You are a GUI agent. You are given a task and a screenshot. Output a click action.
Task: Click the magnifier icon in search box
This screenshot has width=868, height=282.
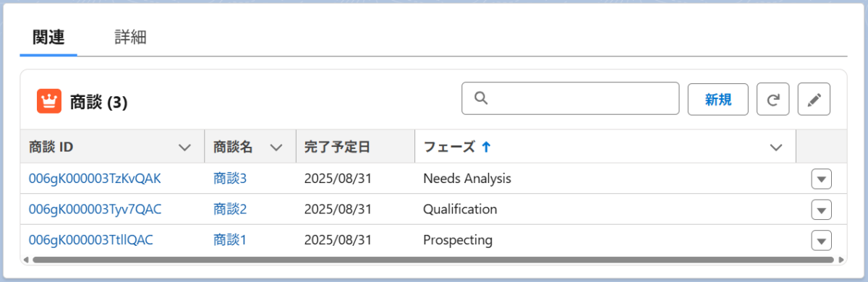(x=481, y=98)
